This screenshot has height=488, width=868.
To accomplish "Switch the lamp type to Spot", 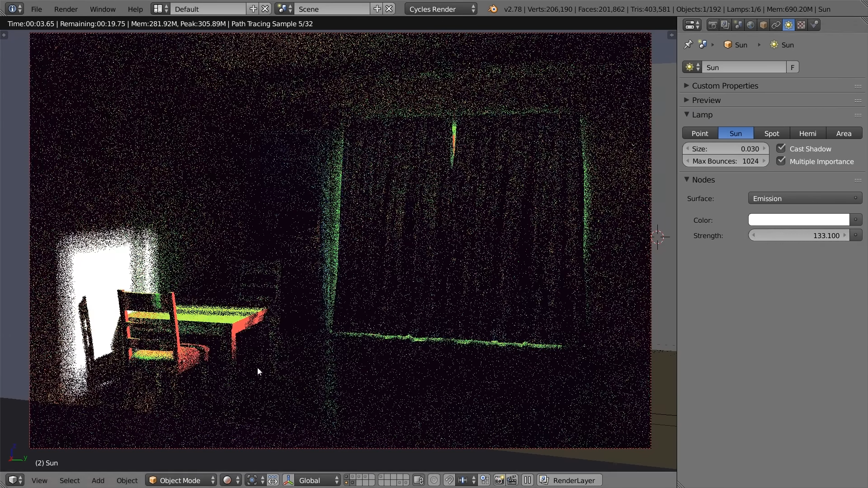I will click(771, 133).
